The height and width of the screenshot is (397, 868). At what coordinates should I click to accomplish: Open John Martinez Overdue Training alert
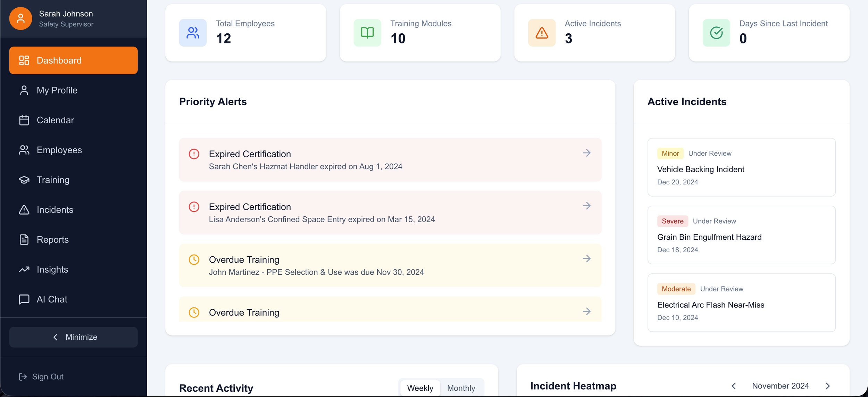390,265
